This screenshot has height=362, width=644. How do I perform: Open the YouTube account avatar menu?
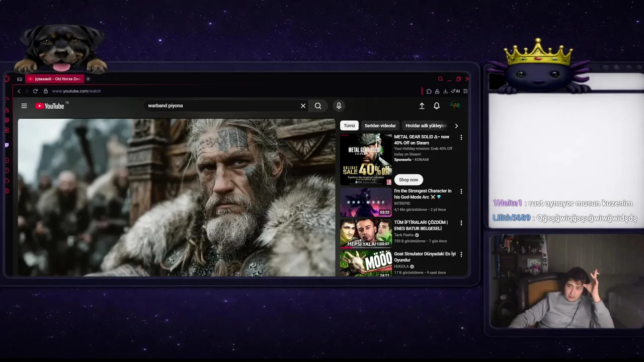[455, 106]
